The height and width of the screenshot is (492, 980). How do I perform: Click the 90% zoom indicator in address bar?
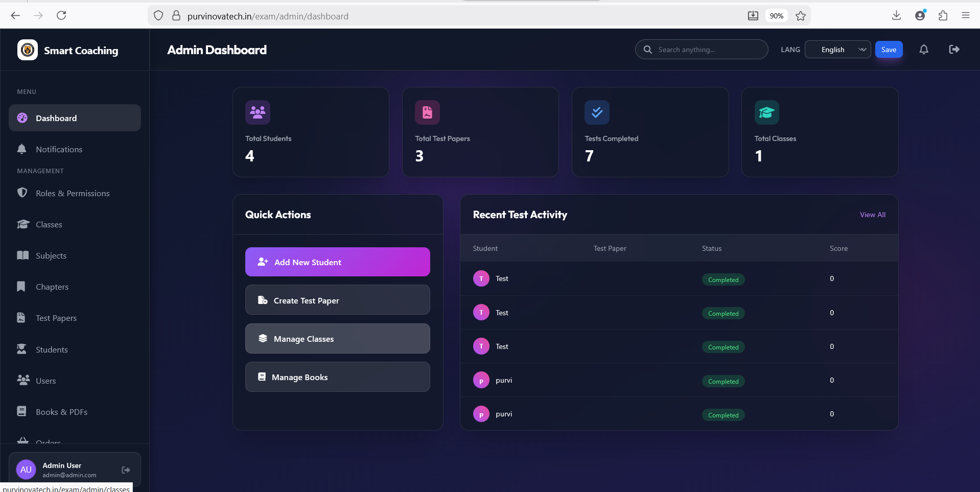point(776,15)
